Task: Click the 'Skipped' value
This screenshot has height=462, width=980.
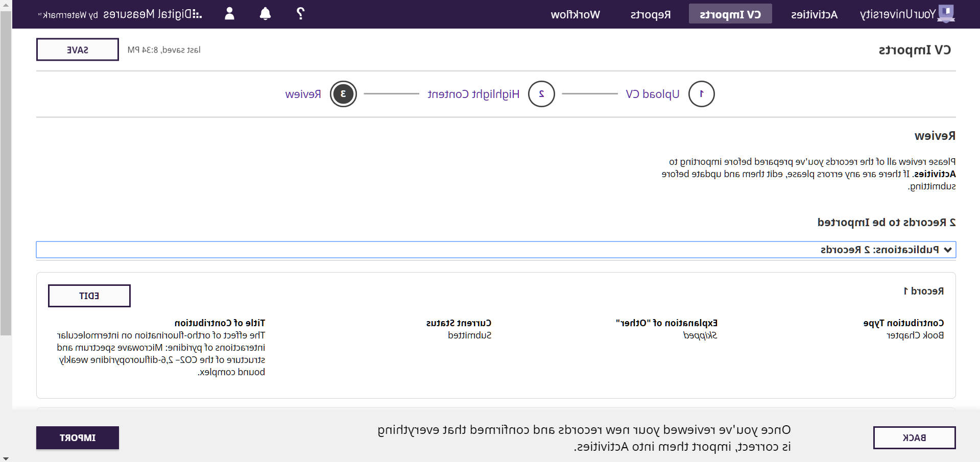Action: pos(700,335)
